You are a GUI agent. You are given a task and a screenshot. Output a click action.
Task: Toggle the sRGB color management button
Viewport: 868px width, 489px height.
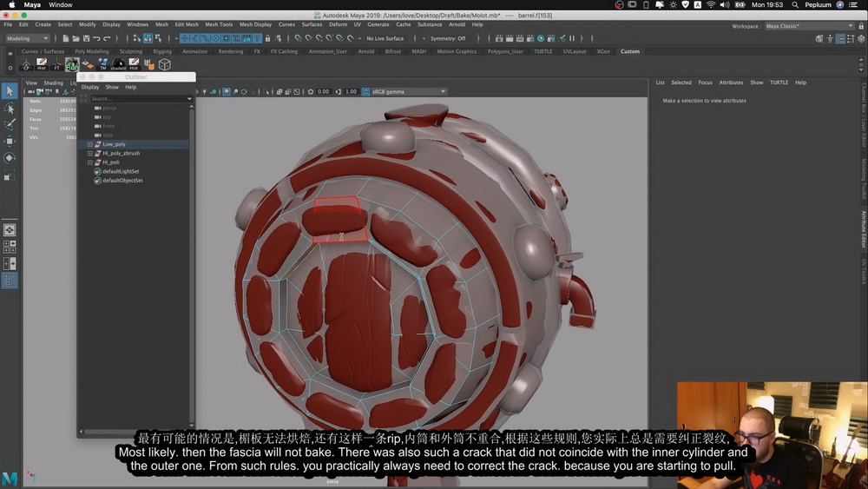[365, 91]
